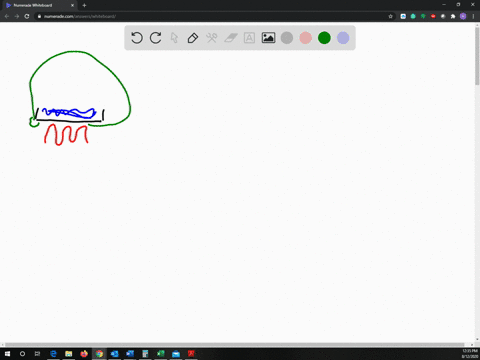Switch to Chrome on taskbar

[99, 354]
